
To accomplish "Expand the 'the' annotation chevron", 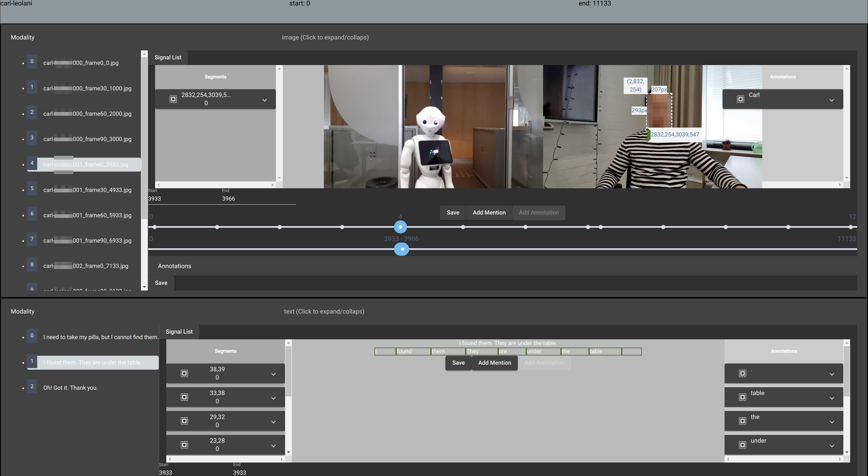I will 832,422.
